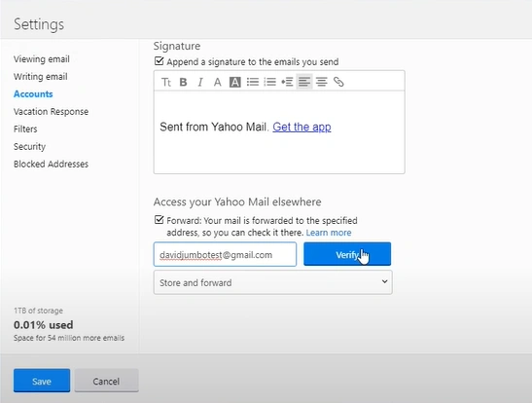Click the 'Space for 54 million more emails' text

coord(69,338)
